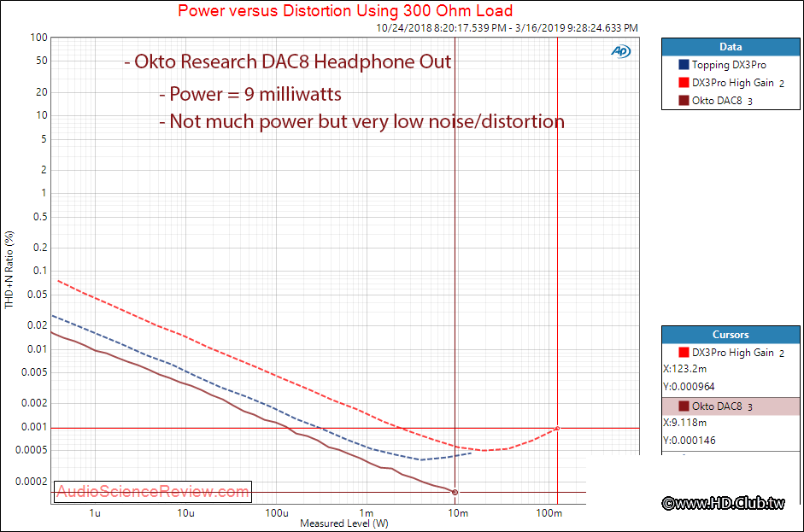This screenshot has width=804, height=532.
Task: Click the DX3Pro High Gain red swatch in Data legend
Action: point(684,83)
